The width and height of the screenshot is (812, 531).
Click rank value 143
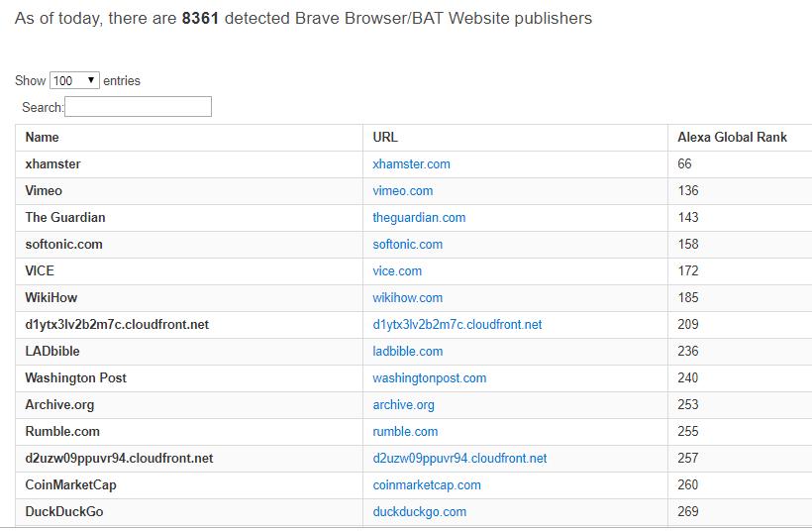[x=688, y=218]
